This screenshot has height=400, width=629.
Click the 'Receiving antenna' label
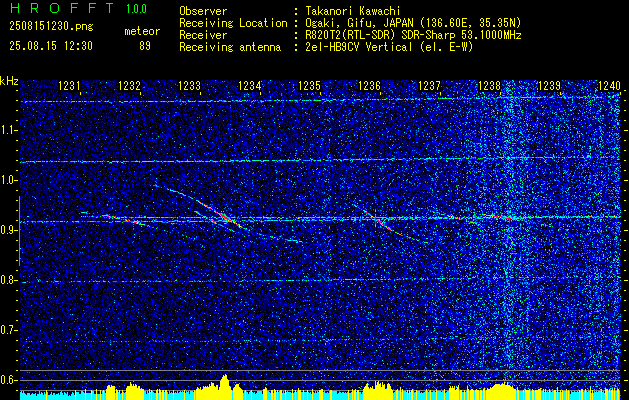[x=230, y=47]
